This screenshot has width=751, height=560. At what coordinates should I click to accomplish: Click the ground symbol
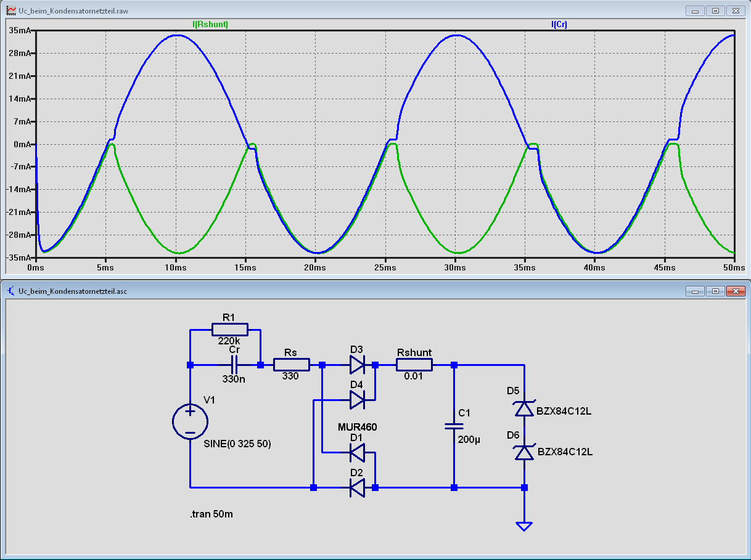click(x=524, y=526)
